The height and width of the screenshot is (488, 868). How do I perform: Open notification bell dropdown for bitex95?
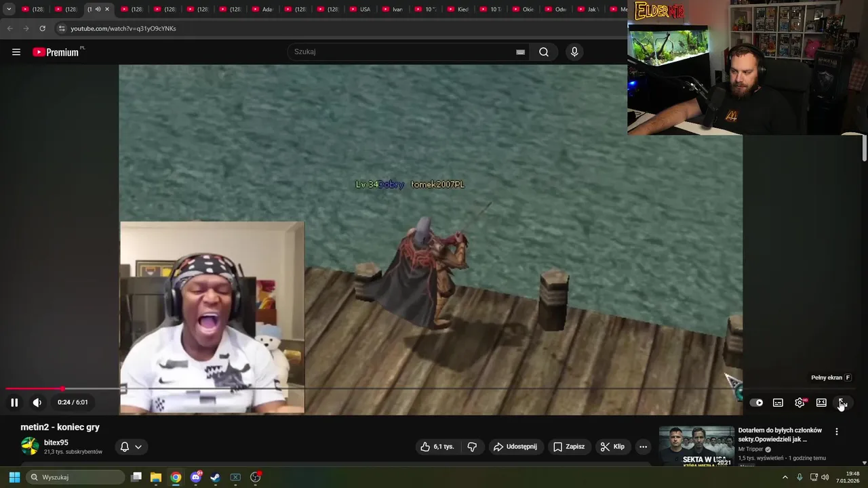(131, 447)
